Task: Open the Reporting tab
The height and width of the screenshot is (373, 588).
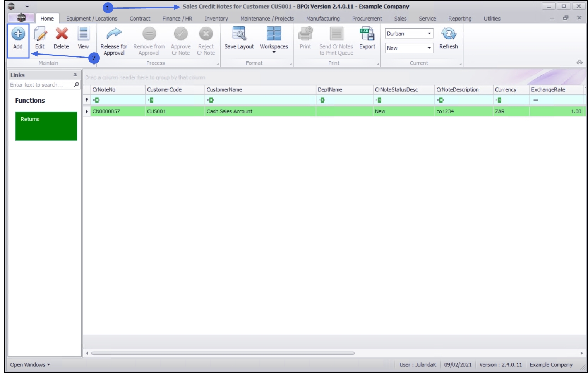Action: pos(460,18)
